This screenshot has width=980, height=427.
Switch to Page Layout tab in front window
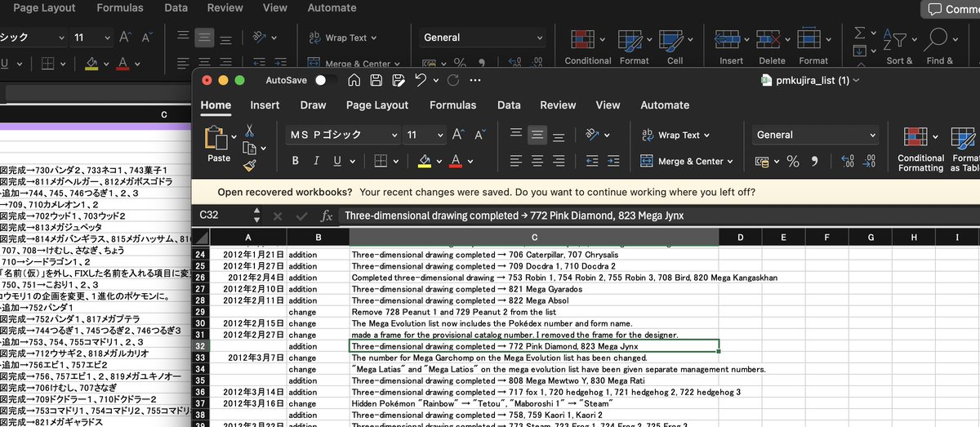(377, 105)
